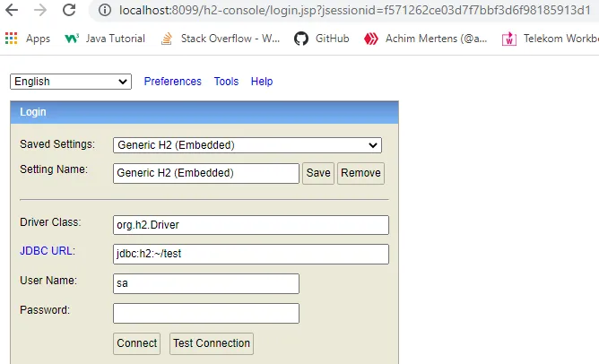Open the Help link
The width and height of the screenshot is (599, 364).
click(262, 82)
